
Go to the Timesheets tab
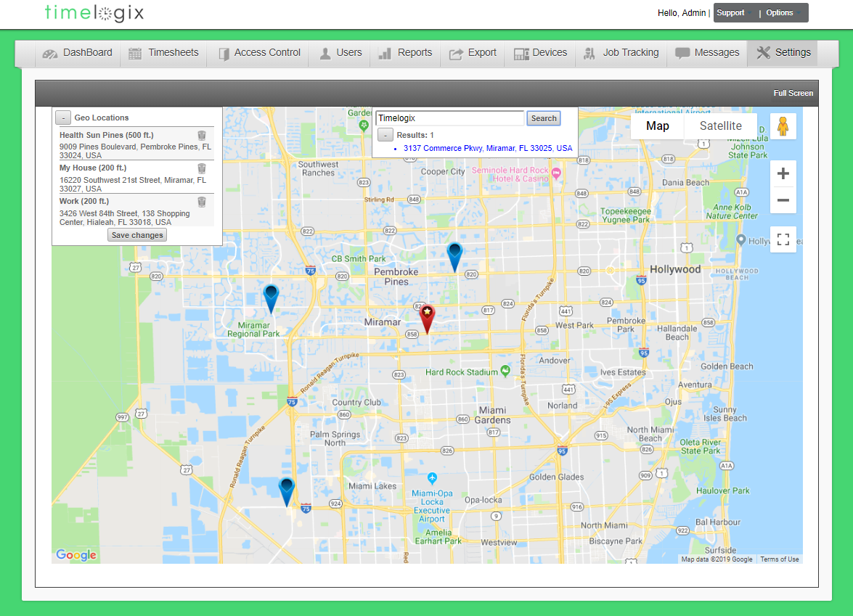coord(163,53)
